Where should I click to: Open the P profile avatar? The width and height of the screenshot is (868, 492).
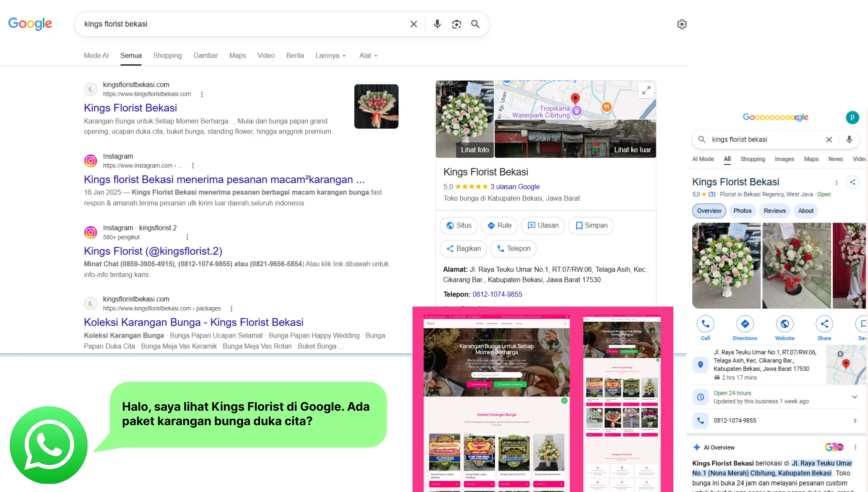tap(852, 117)
